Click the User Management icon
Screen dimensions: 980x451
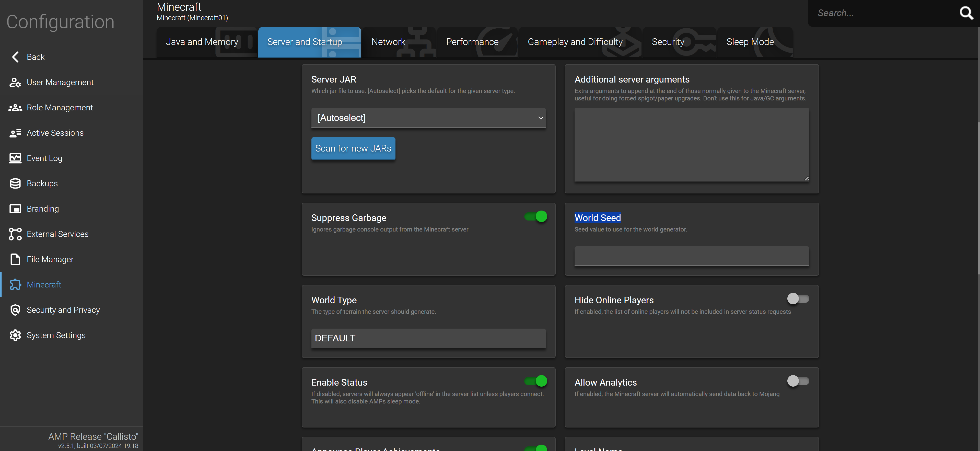(15, 82)
